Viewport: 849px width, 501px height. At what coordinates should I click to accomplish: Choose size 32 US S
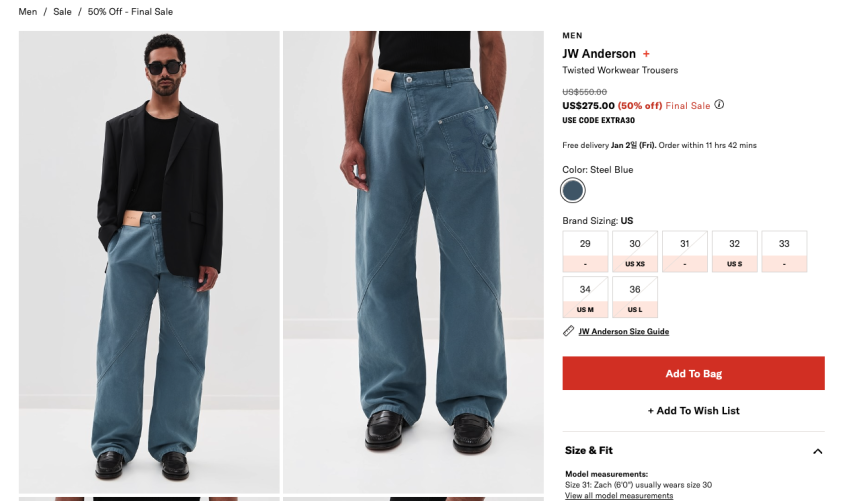coord(734,251)
